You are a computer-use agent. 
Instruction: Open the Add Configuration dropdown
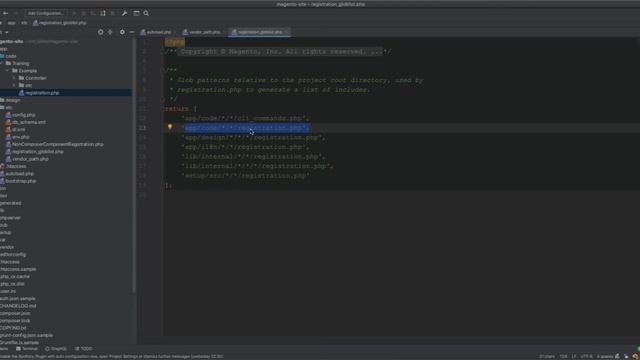(45, 13)
